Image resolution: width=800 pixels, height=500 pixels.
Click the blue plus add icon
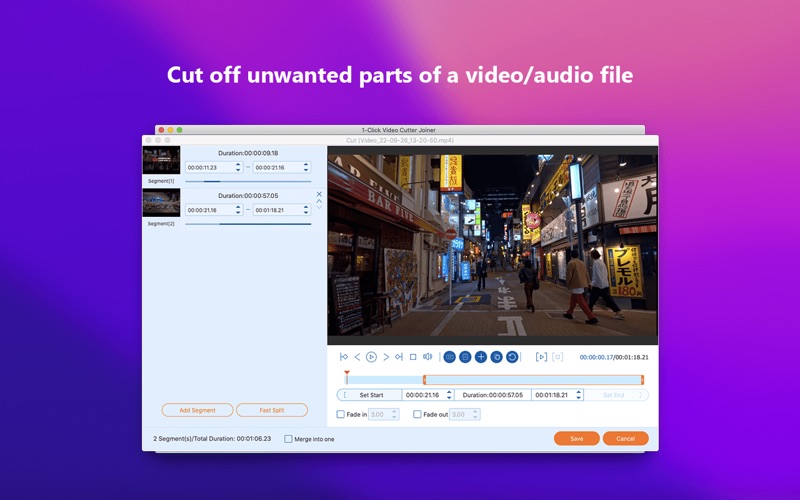481,357
